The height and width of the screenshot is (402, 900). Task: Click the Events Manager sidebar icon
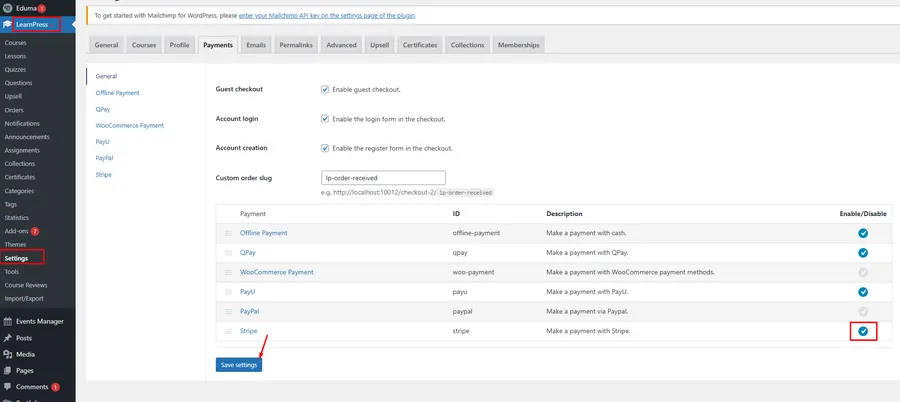pos(8,321)
